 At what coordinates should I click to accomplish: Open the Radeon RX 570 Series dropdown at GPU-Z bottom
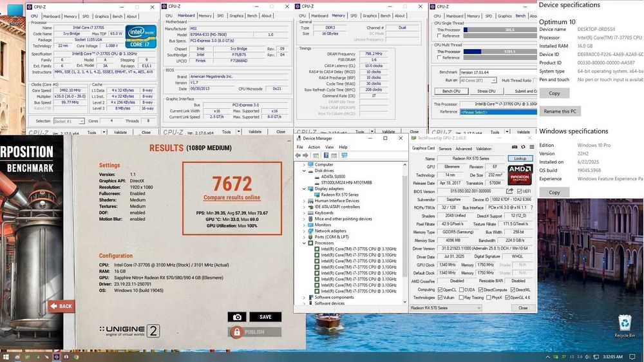pos(446,308)
